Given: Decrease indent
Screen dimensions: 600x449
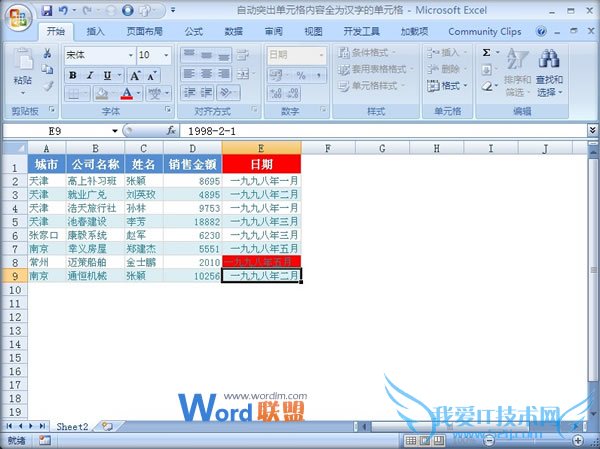Looking at the screenshot, I should (189, 92).
